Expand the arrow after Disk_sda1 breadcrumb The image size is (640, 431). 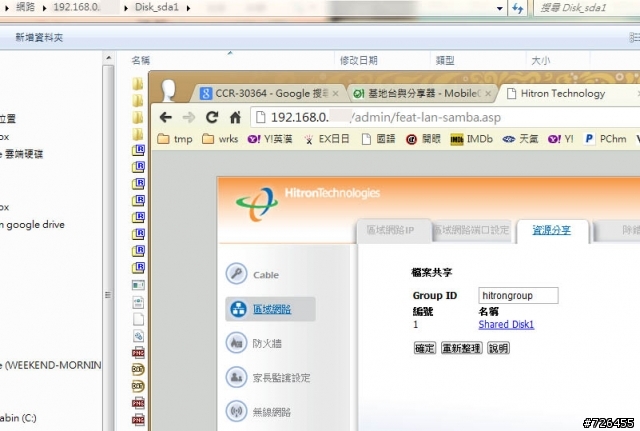[x=188, y=8]
